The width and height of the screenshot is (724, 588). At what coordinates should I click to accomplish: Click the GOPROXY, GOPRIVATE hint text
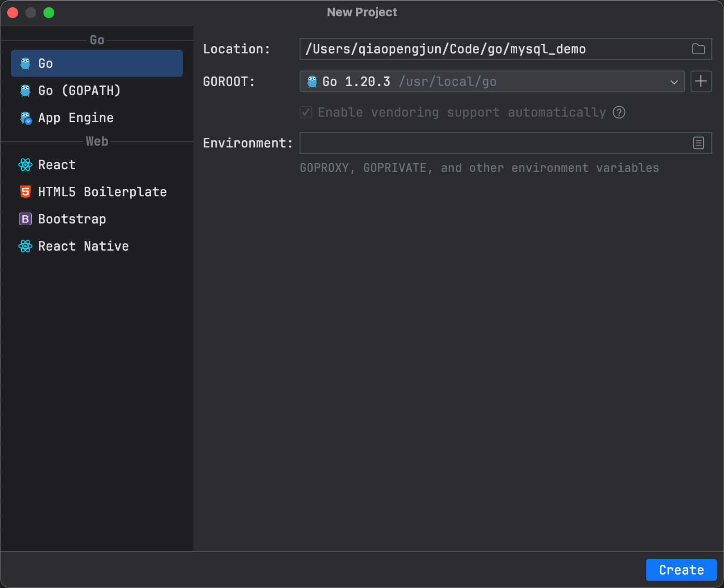coord(479,168)
